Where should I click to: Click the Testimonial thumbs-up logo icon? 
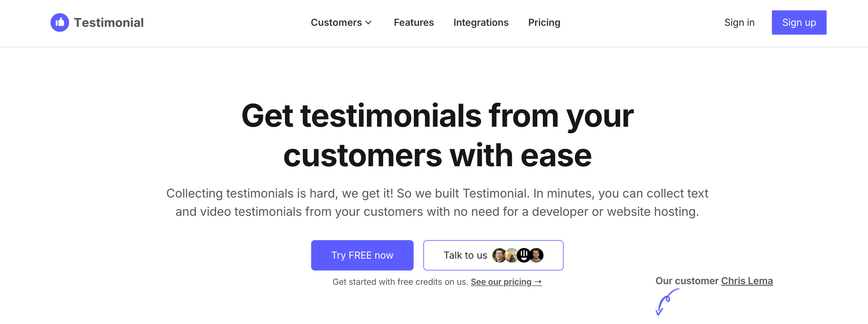pyautogui.click(x=59, y=22)
